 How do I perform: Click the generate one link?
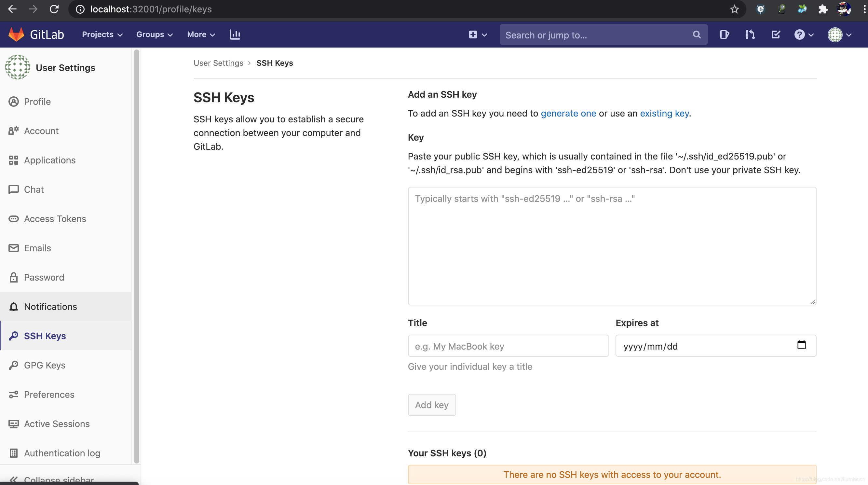coord(568,113)
